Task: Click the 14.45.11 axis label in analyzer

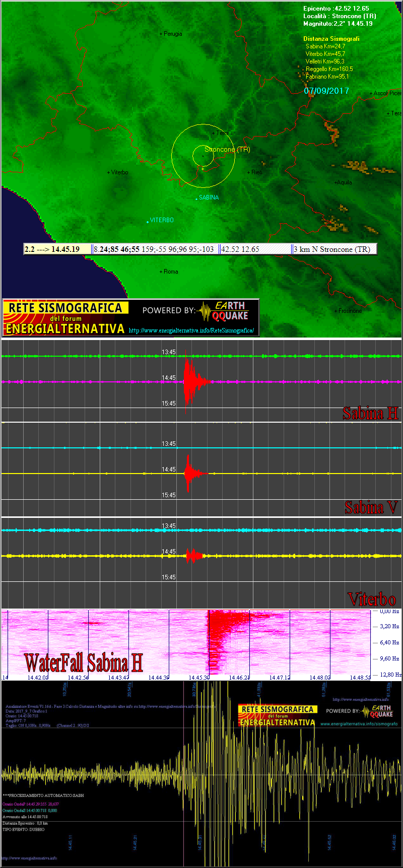Action: tap(71, 842)
